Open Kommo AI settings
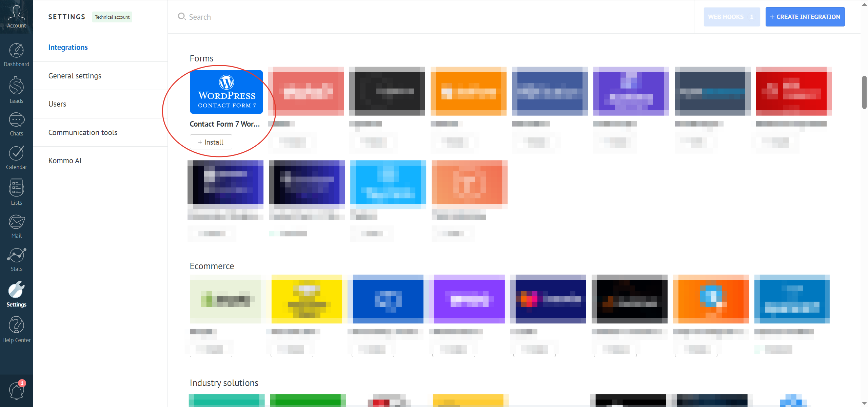This screenshot has height=407, width=868. 65,161
